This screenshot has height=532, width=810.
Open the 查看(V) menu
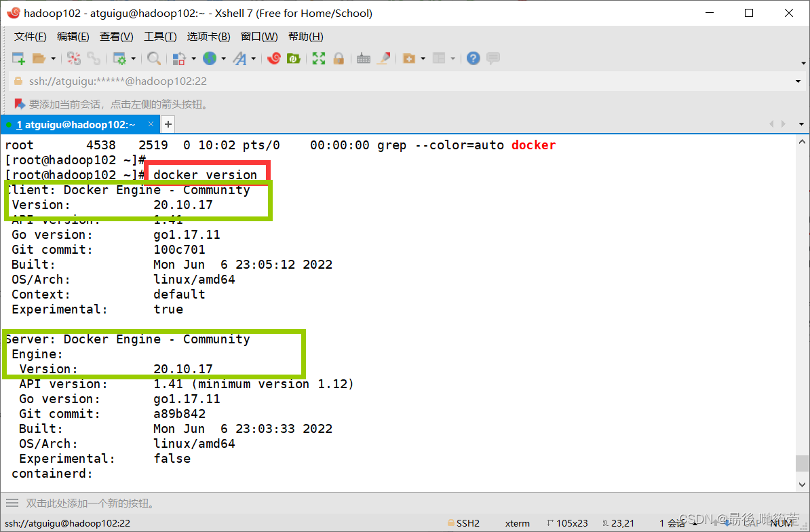[x=116, y=37]
